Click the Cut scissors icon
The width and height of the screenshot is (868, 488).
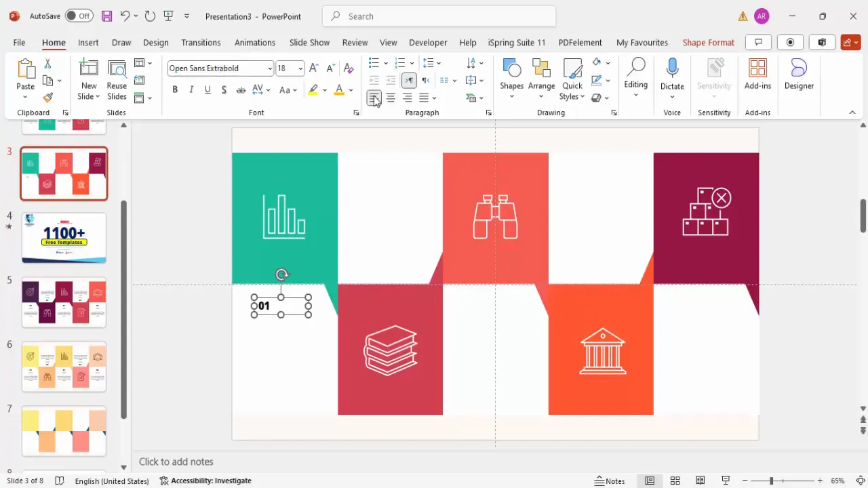(47, 64)
